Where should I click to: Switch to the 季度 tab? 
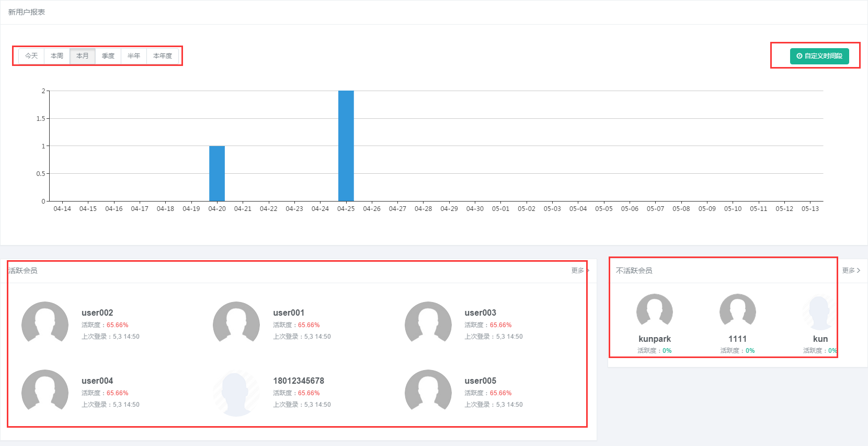coord(108,56)
